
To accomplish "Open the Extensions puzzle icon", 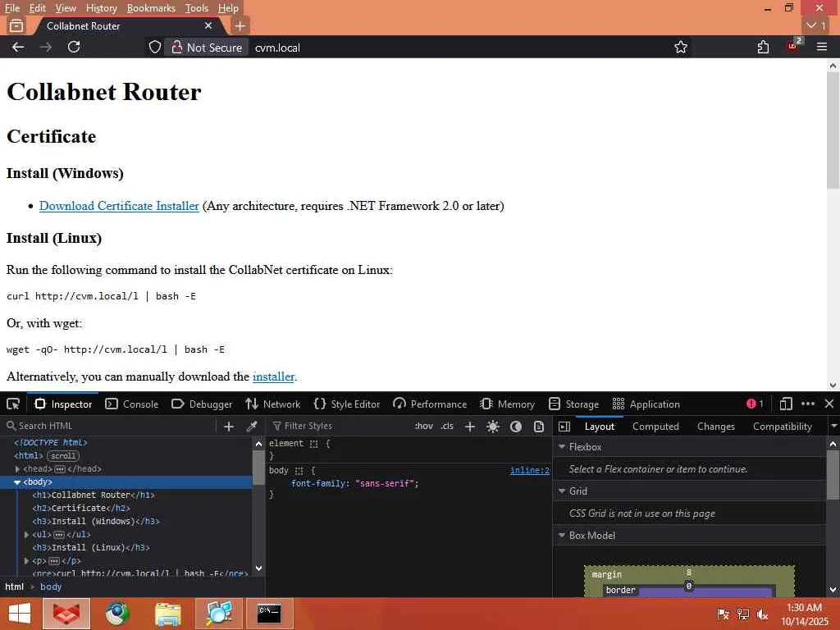I will coord(764,47).
